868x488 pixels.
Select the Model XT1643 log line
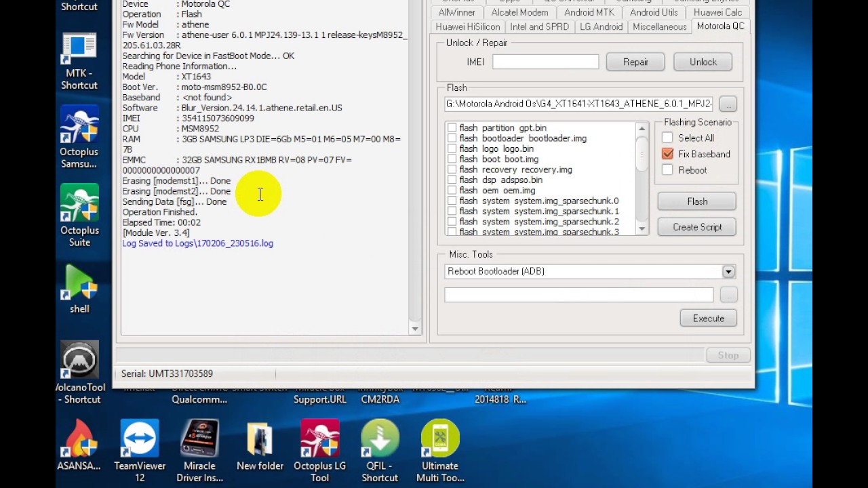click(x=166, y=77)
